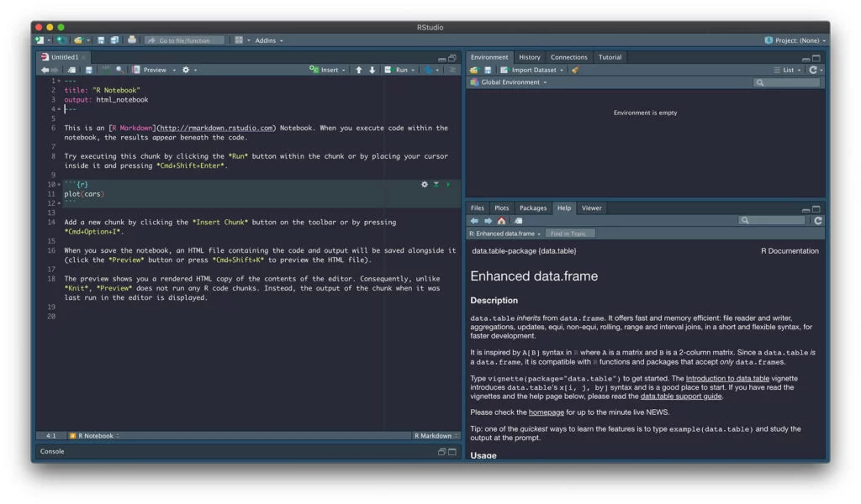Viewport: 861px width, 504px height.
Task: Open the Insert chunk dropdown
Action: (327, 70)
